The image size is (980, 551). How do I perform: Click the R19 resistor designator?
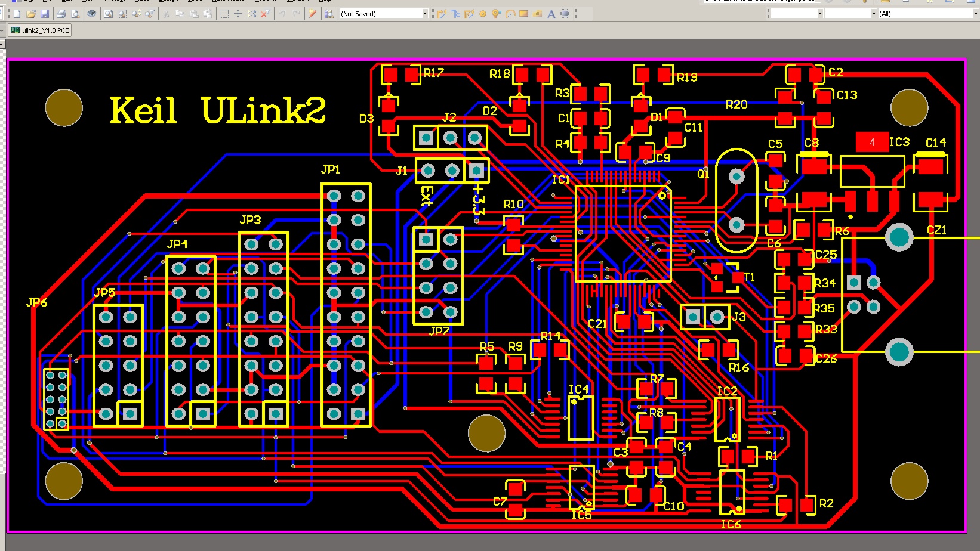(687, 78)
